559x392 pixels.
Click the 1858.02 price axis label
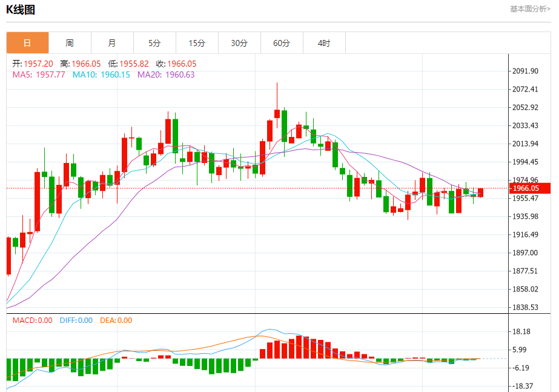point(525,289)
